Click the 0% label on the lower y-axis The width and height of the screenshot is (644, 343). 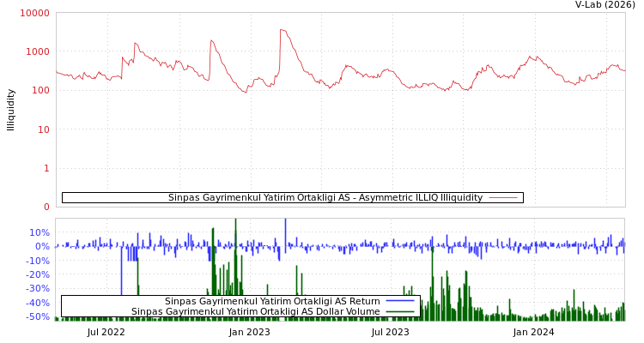click(42, 246)
